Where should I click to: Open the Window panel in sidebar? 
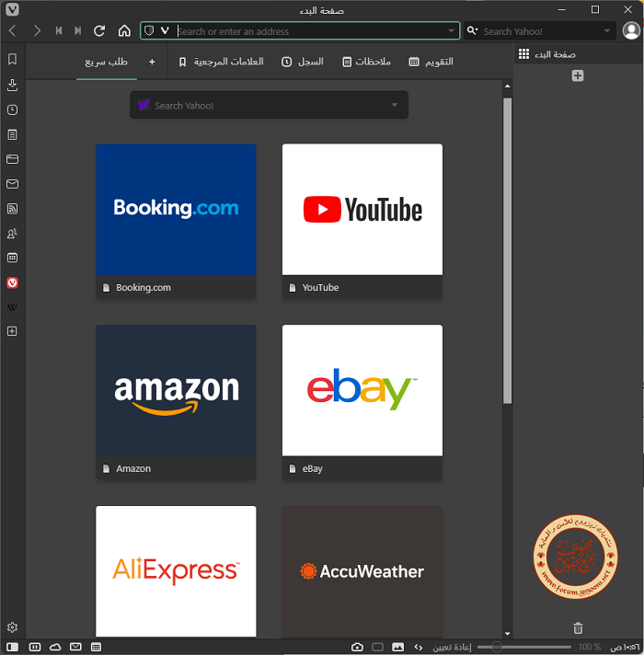(13, 159)
